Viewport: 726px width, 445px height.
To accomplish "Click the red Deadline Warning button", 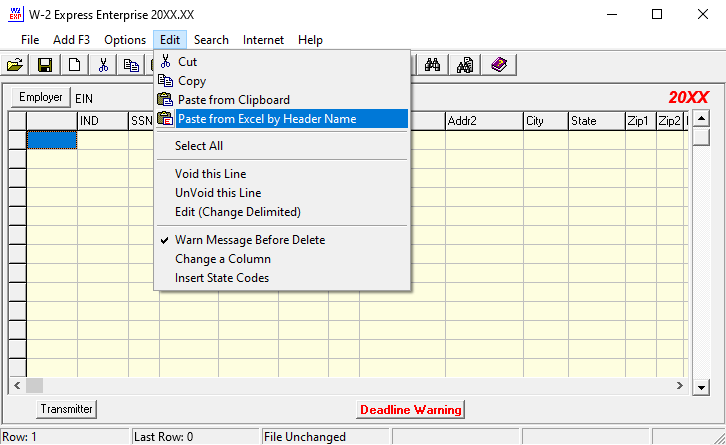I will point(410,409).
